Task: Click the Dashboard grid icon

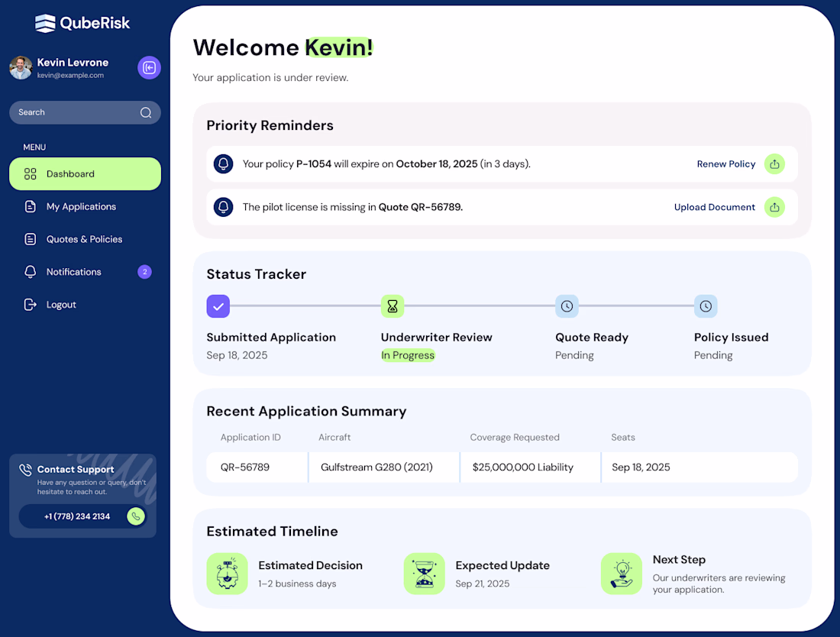Action: click(x=30, y=173)
